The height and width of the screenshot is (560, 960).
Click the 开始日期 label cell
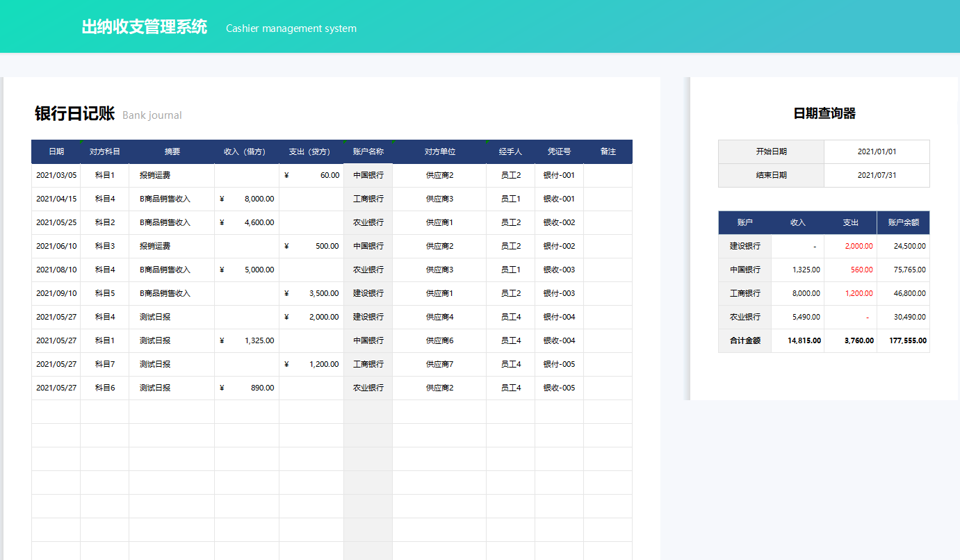pyautogui.click(x=772, y=151)
